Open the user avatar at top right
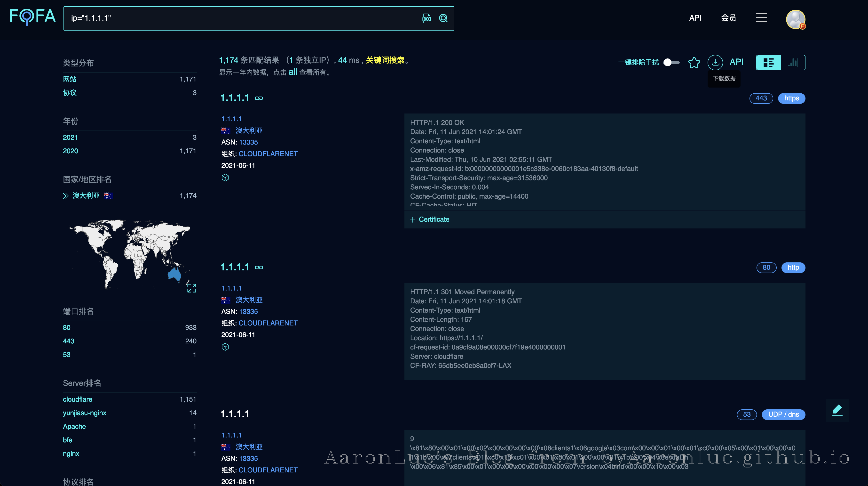Viewport: 868px width, 486px height. pyautogui.click(x=795, y=19)
